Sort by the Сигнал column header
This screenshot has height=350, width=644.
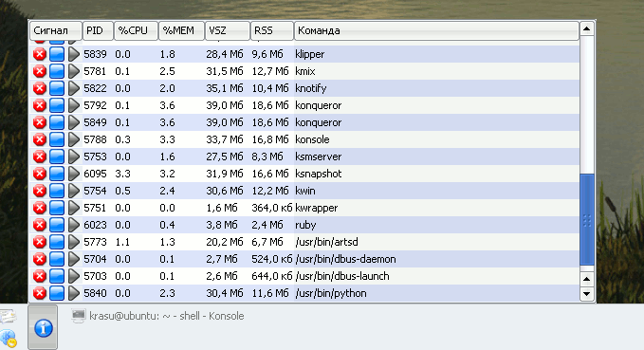(56, 30)
